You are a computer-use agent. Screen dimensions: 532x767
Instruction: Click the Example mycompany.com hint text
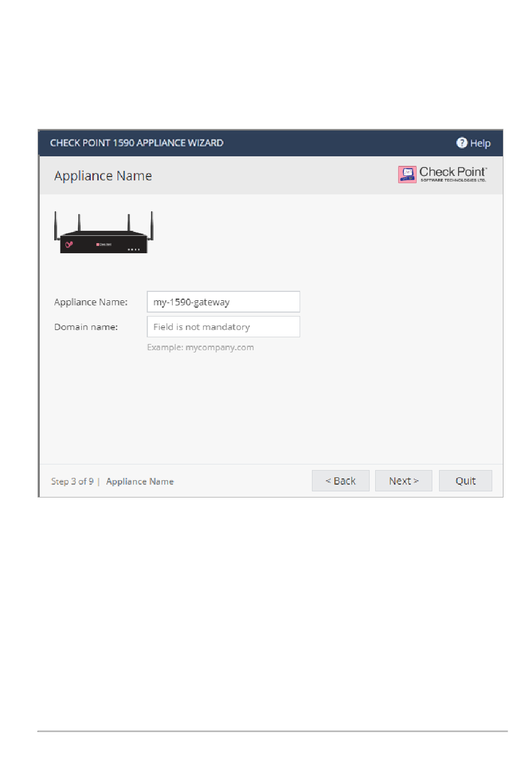point(200,347)
